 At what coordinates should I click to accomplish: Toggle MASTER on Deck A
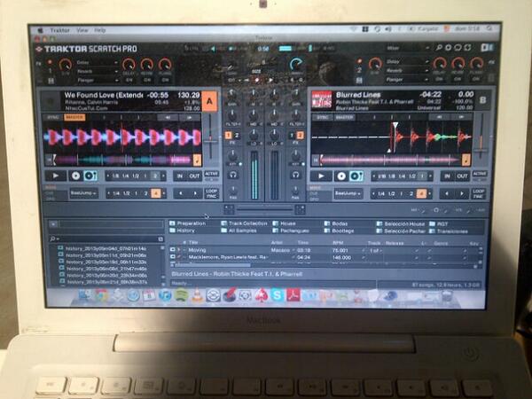pyautogui.click(x=74, y=117)
